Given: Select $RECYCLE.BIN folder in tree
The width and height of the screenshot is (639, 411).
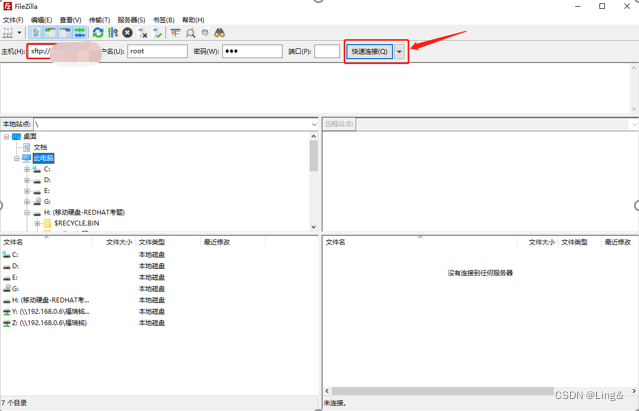Looking at the screenshot, I should (x=77, y=223).
